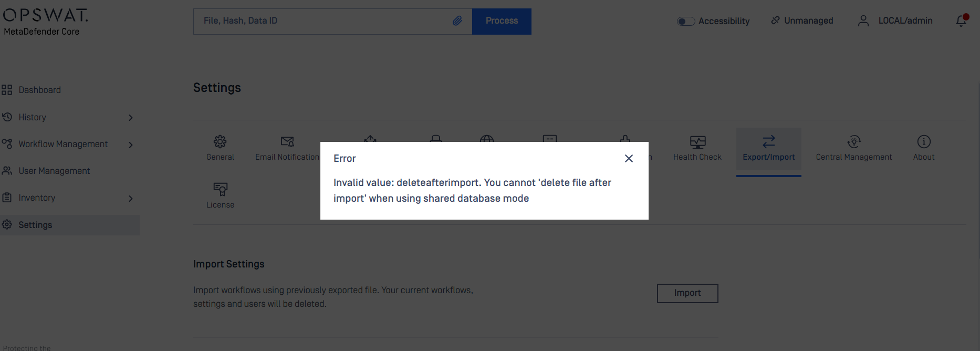
Task: Expand Workflow Management chevron
Action: click(131, 144)
